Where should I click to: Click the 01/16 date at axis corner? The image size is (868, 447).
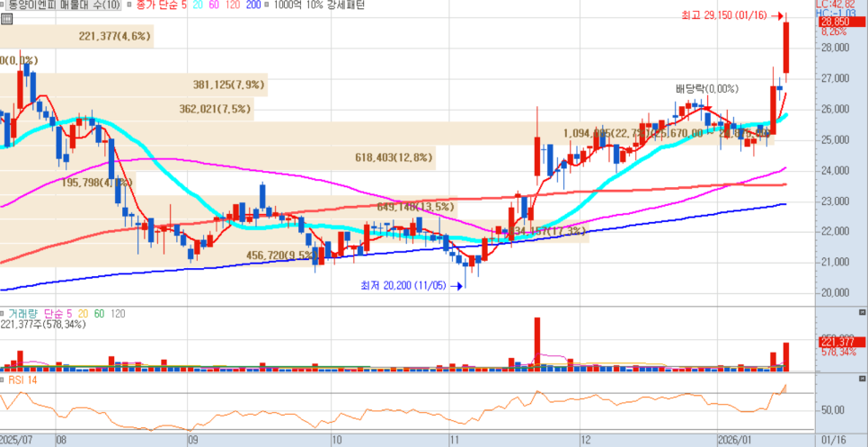835,441
